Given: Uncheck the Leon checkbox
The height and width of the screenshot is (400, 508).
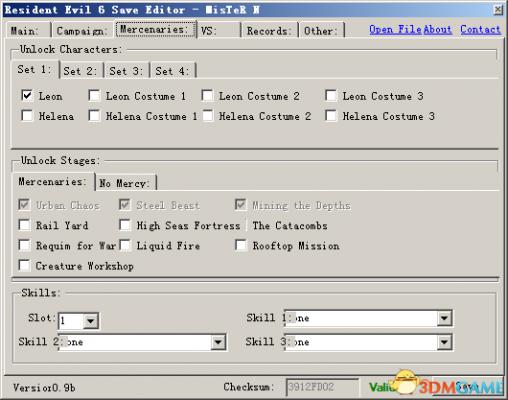Looking at the screenshot, I should [x=27, y=96].
